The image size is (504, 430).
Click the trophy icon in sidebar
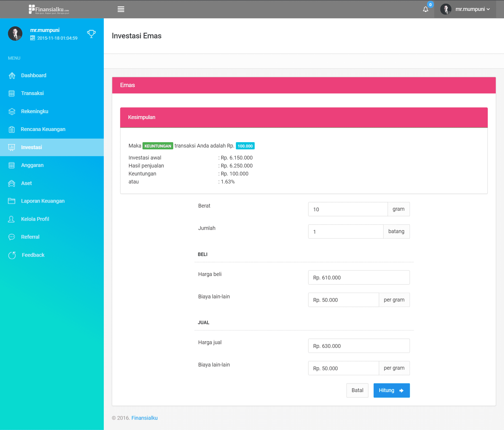click(x=91, y=34)
